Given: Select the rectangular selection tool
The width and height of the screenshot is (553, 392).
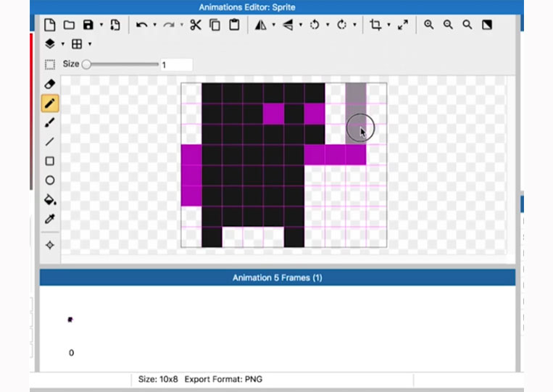Looking at the screenshot, I should point(50,64).
